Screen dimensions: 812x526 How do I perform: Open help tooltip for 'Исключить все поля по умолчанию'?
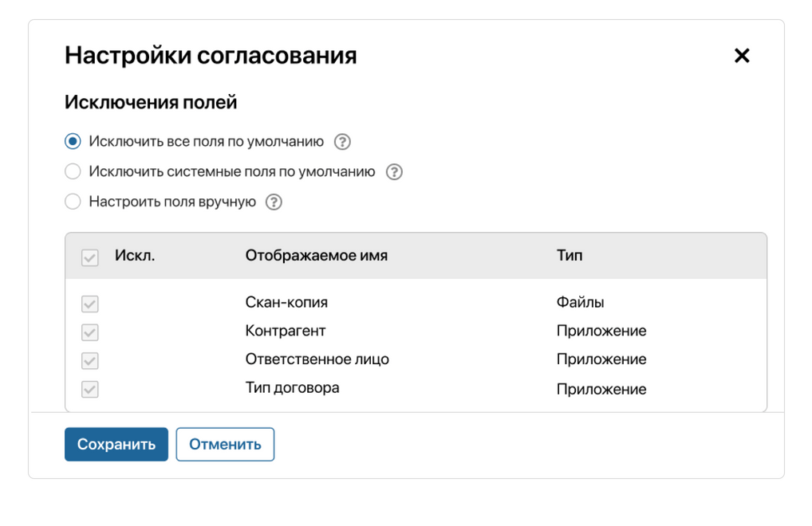point(341,140)
